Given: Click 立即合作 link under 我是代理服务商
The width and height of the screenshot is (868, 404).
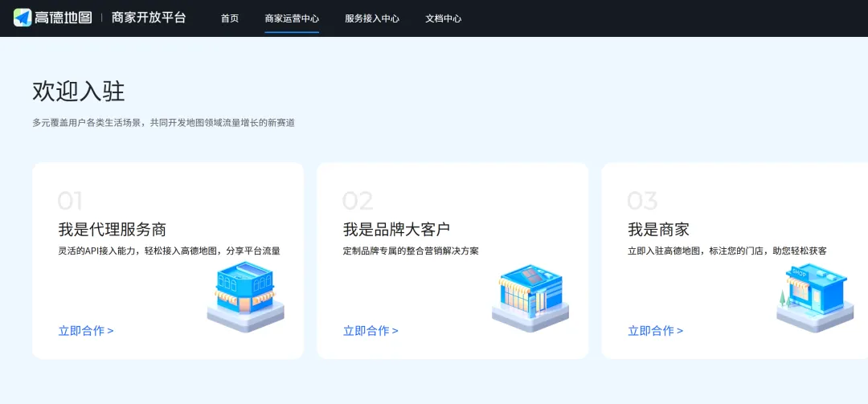Looking at the screenshot, I should tap(86, 331).
